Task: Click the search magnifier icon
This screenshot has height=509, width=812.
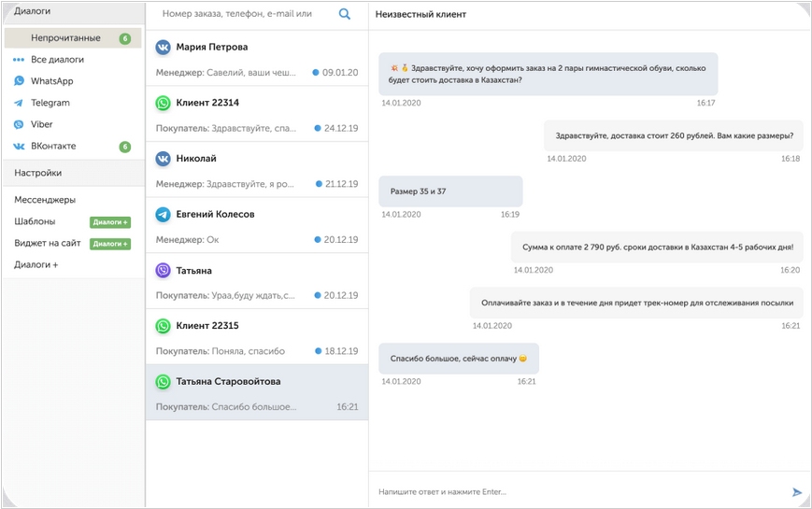Action: click(x=345, y=15)
